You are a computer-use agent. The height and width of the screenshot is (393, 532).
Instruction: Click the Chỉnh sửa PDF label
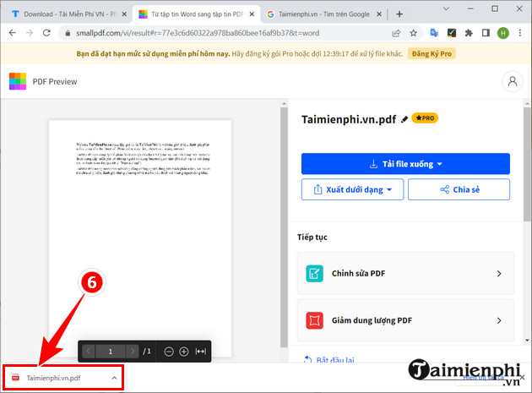358,274
